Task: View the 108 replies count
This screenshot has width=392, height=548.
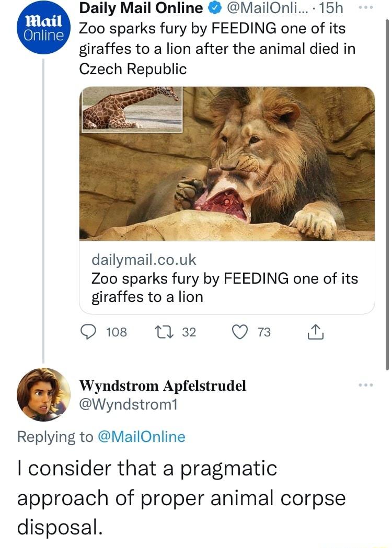Action: click(119, 332)
